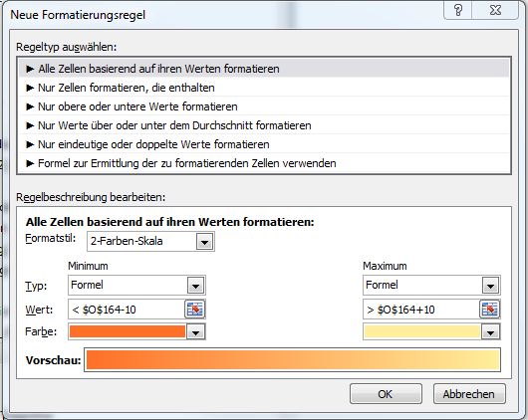Screen dimensions: 528x420
Task: Select 'Nur Werte über oder unter dem Durchschnitt' rule
Action: [x=264, y=125]
